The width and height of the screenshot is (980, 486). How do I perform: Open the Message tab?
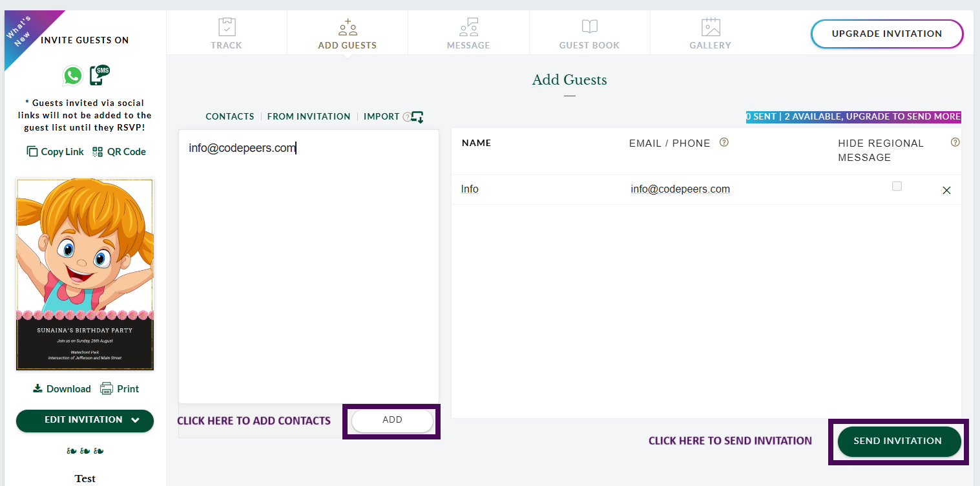[x=468, y=34]
